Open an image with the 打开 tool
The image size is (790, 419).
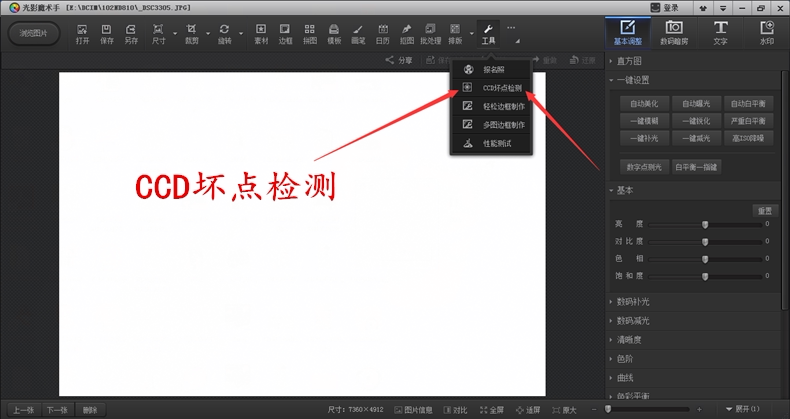click(x=82, y=34)
